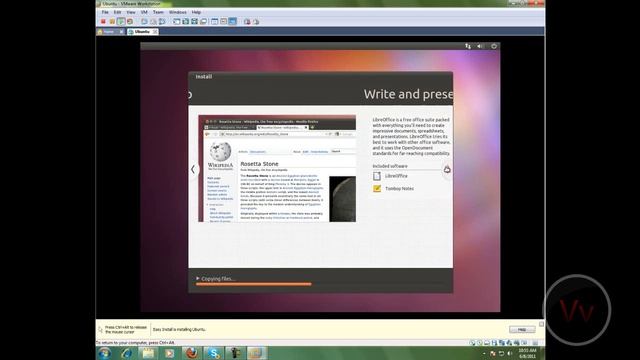Open the Team menu
Viewport: 640px width, 360px height.
(158, 12)
